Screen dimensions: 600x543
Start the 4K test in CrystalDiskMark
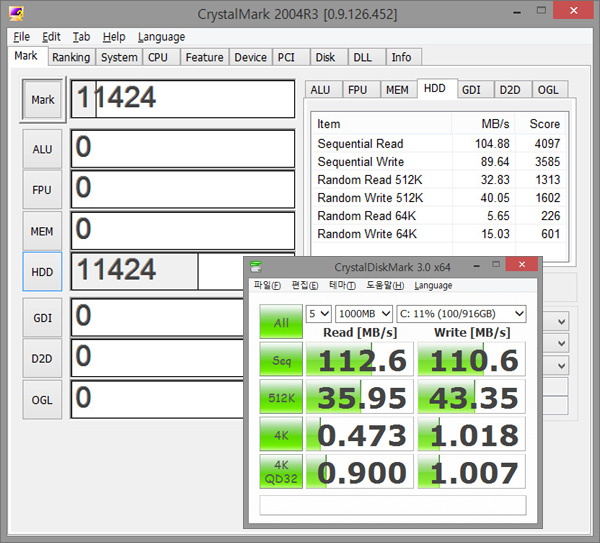[281, 434]
